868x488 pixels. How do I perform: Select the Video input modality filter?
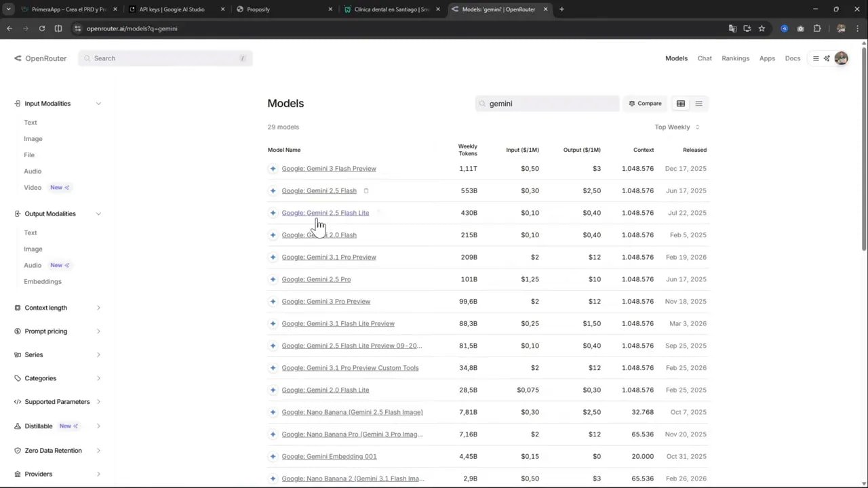(32, 187)
